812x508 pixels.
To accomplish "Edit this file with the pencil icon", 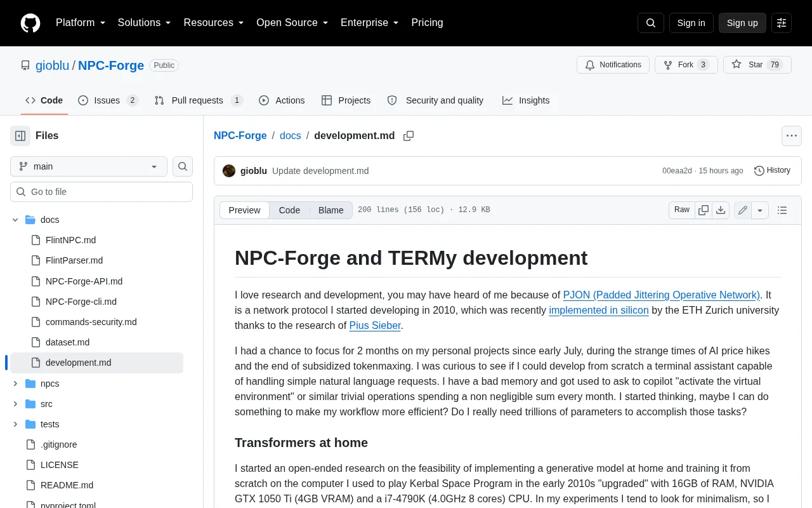I will coord(743,210).
